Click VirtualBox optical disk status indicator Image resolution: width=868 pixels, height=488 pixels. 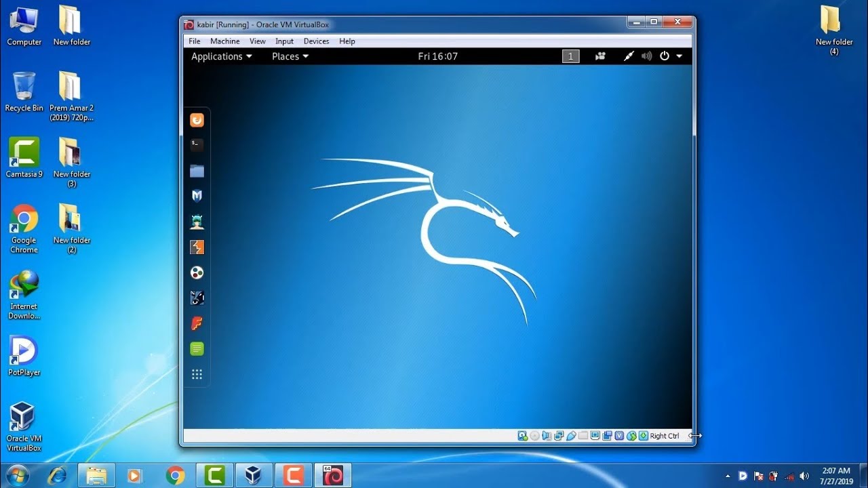(x=534, y=436)
